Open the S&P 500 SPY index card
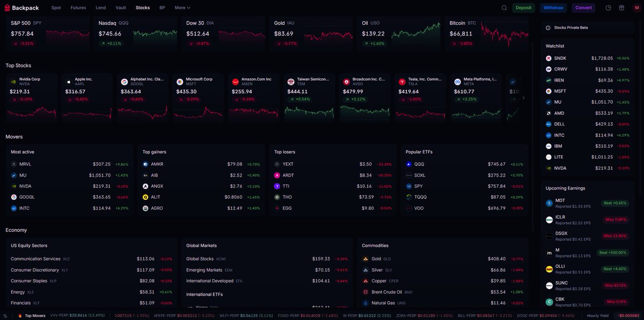 coord(47,33)
